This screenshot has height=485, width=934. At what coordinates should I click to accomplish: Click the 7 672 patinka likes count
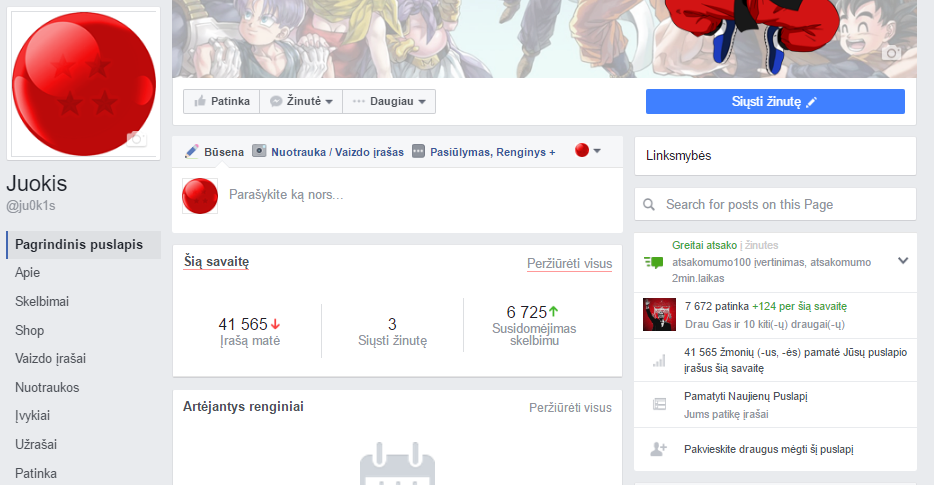[x=717, y=306]
